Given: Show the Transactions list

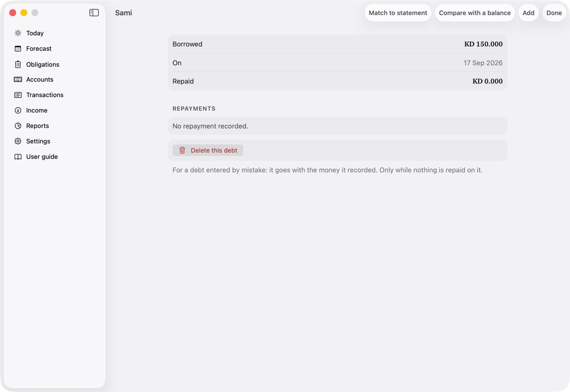Looking at the screenshot, I should tap(45, 95).
